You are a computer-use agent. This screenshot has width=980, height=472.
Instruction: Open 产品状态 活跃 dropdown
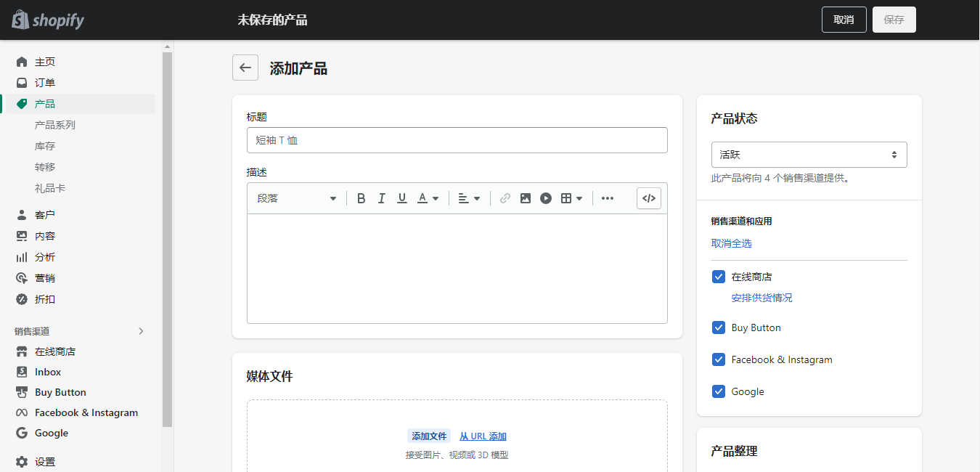[809, 155]
